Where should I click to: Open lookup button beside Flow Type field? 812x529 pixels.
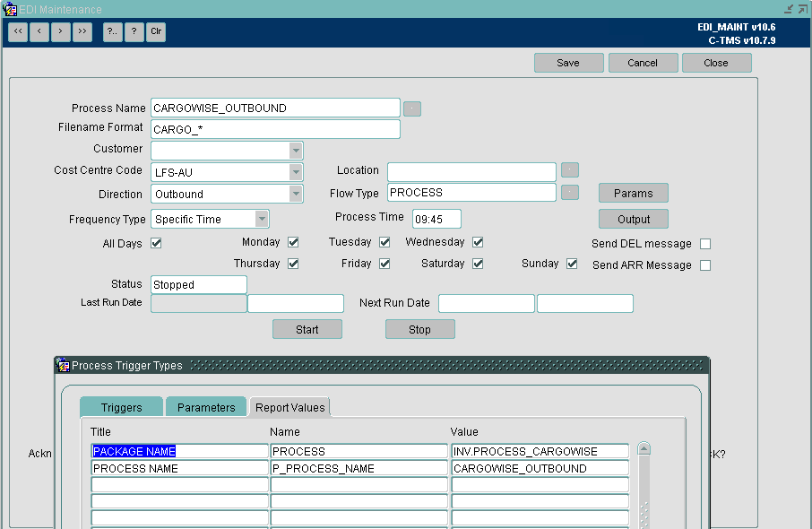pos(570,192)
